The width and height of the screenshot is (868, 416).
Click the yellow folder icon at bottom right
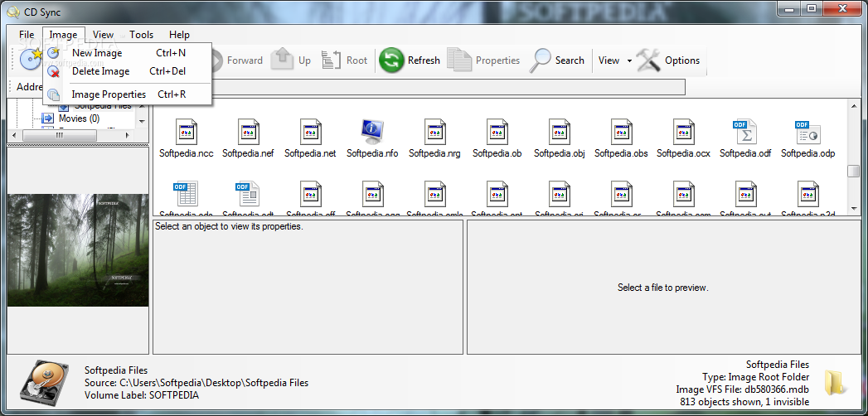(x=835, y=382)
